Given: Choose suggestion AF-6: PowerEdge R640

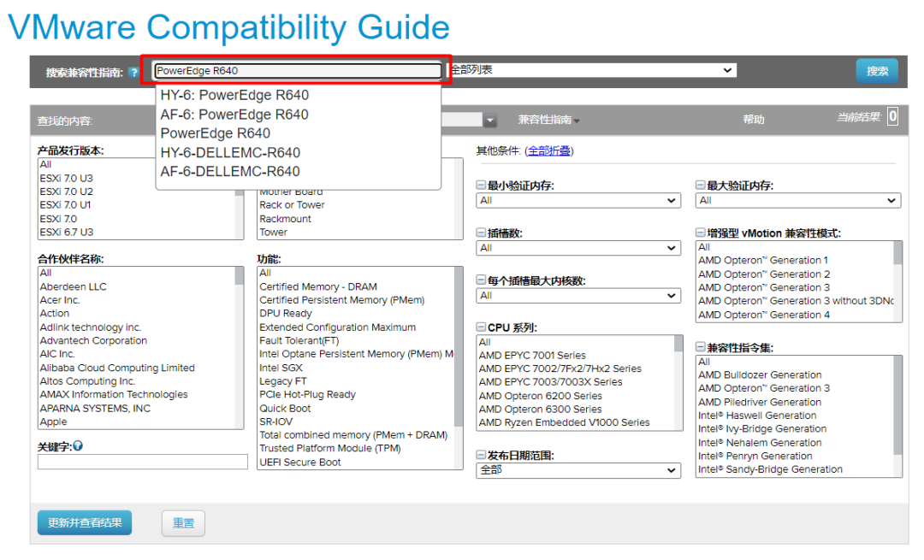Looking at the screenshot, I should (234, 115).
